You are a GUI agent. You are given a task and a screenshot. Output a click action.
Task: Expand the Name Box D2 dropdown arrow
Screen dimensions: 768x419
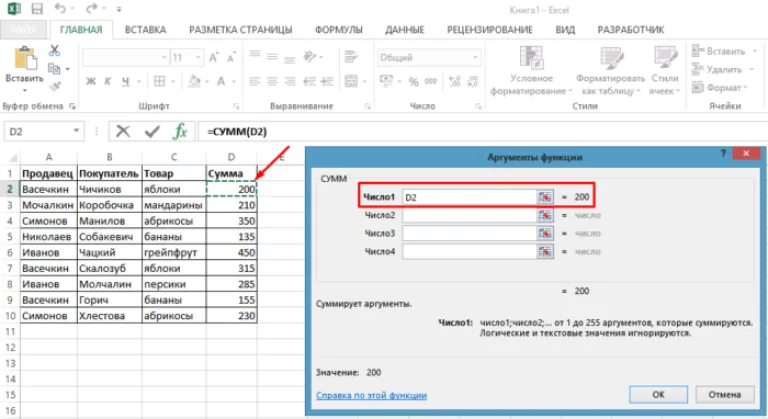click(x=76, y=131)
